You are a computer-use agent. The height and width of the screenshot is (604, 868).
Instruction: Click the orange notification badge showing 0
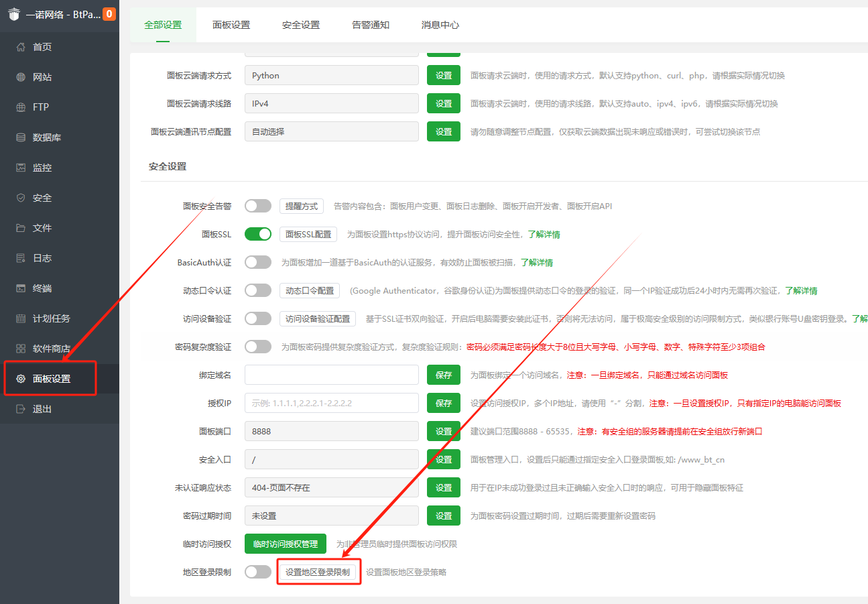point(109,14)
